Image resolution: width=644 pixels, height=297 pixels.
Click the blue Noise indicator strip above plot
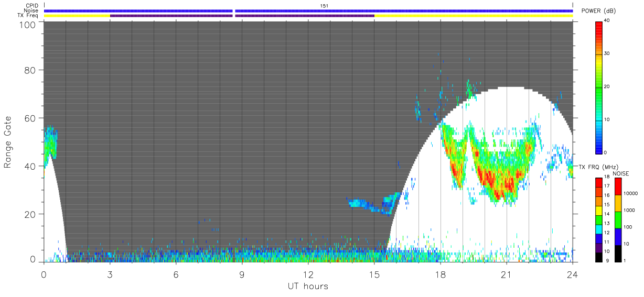(308, 10)
